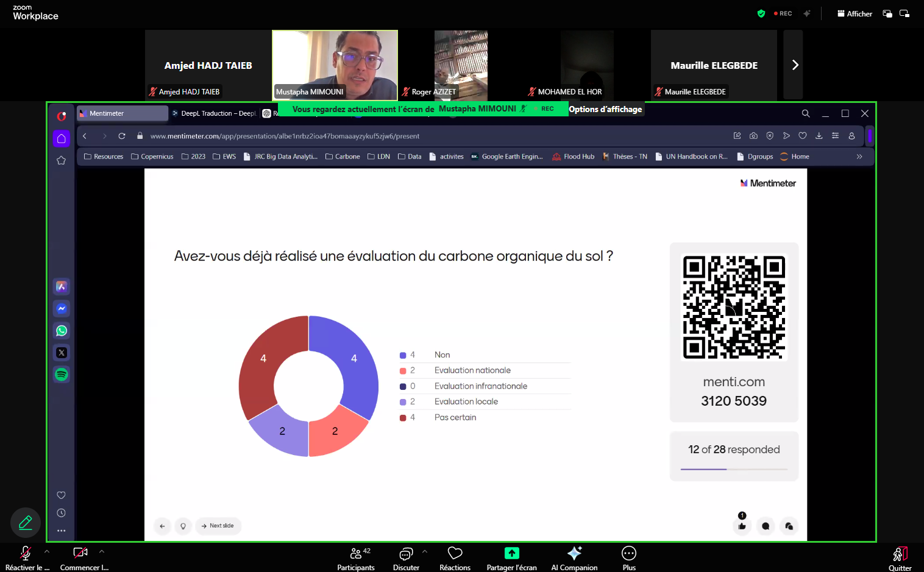Image resolution: width=924 pixels, height=572 pixels.
Task: Open the Options d'affichage dropdown
Action: [x=605, y=109]
